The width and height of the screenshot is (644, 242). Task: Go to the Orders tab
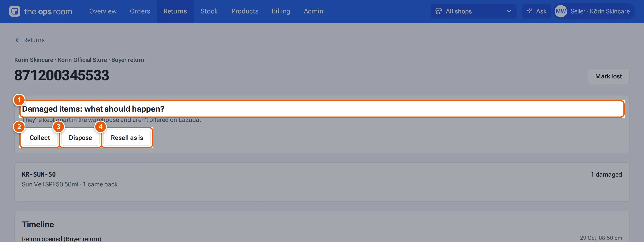tap(140, 11)
